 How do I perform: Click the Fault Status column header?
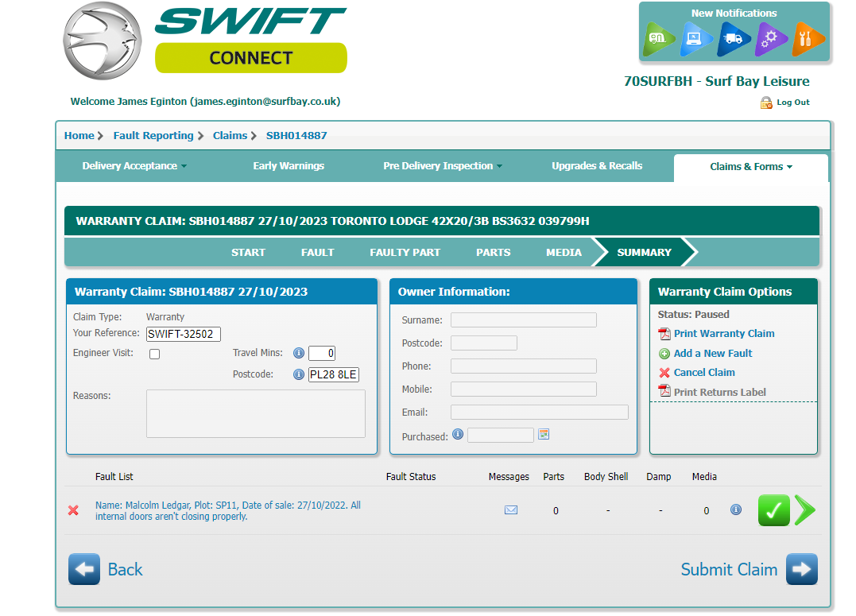coord(411,477)
